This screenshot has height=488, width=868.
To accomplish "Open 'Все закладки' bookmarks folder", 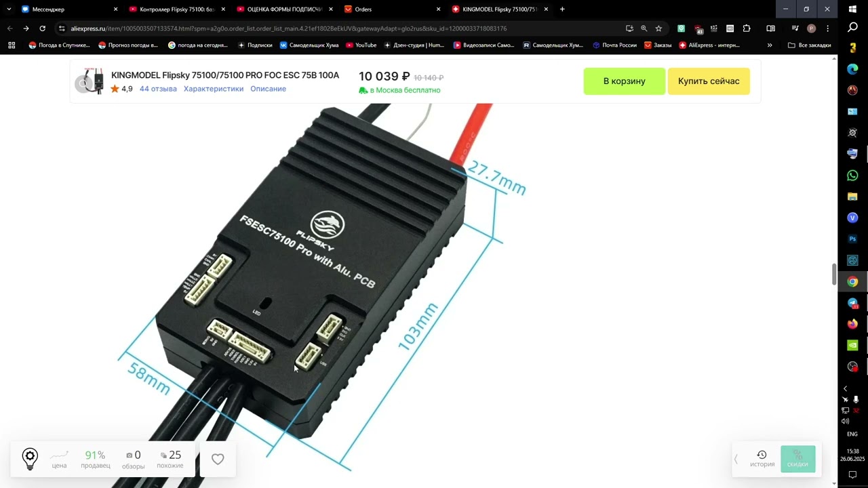I will 810,45.
